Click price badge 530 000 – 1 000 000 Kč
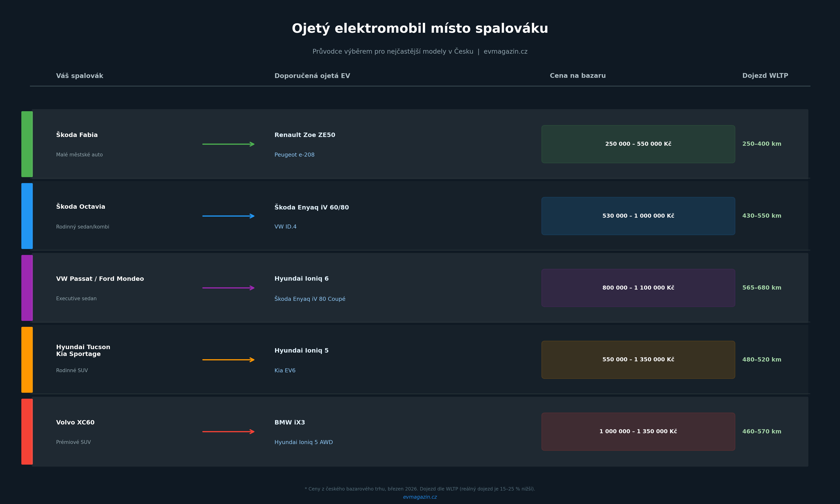840x504 pixels. [638, 216]
